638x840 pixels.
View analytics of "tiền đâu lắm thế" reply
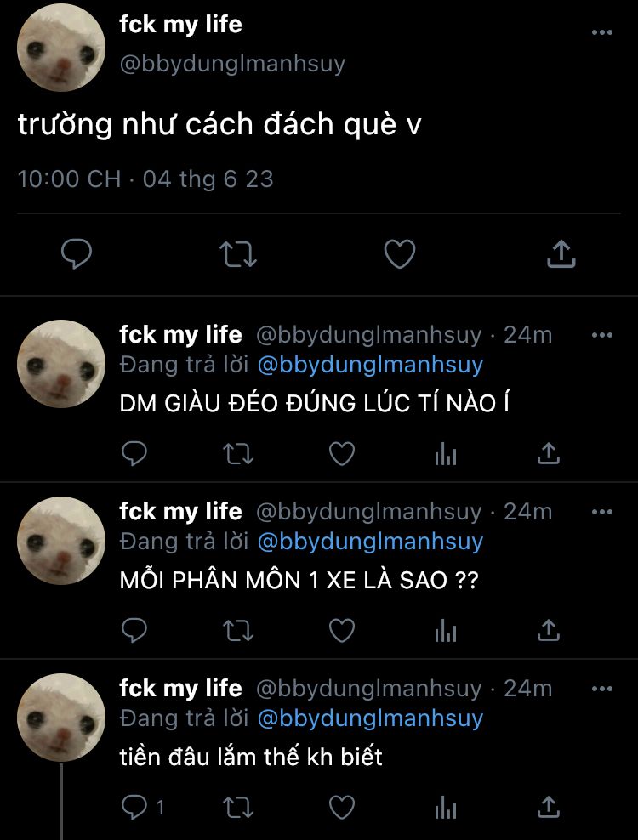[x=446, y=808]
